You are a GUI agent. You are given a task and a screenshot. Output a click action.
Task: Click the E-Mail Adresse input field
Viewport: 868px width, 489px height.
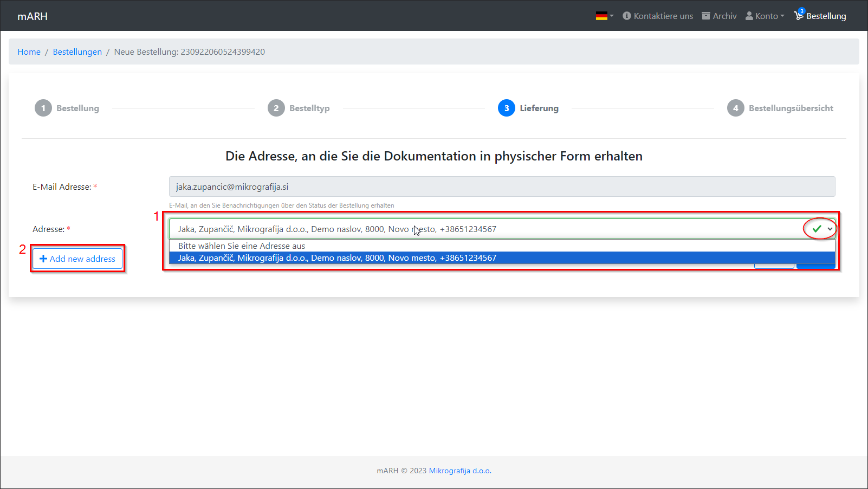point(502,186)
